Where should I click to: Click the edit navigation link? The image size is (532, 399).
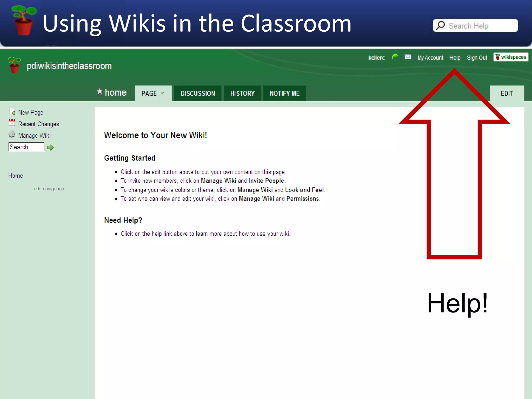coord(49,189)
